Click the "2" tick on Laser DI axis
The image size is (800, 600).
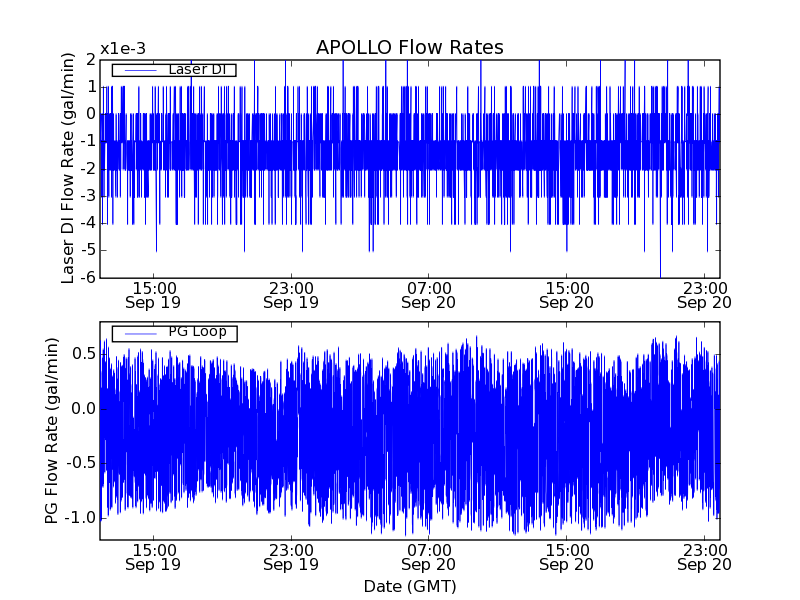91,60
